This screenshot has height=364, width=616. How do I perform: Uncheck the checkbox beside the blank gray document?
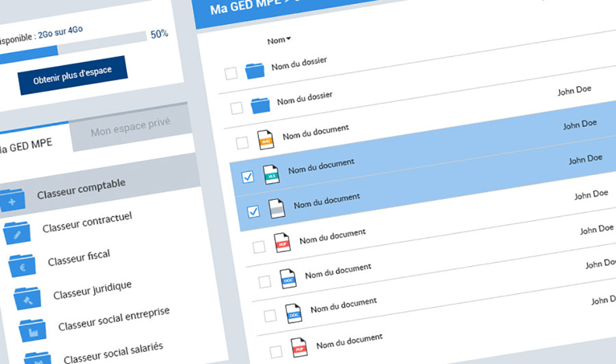[x=253, y=212]
